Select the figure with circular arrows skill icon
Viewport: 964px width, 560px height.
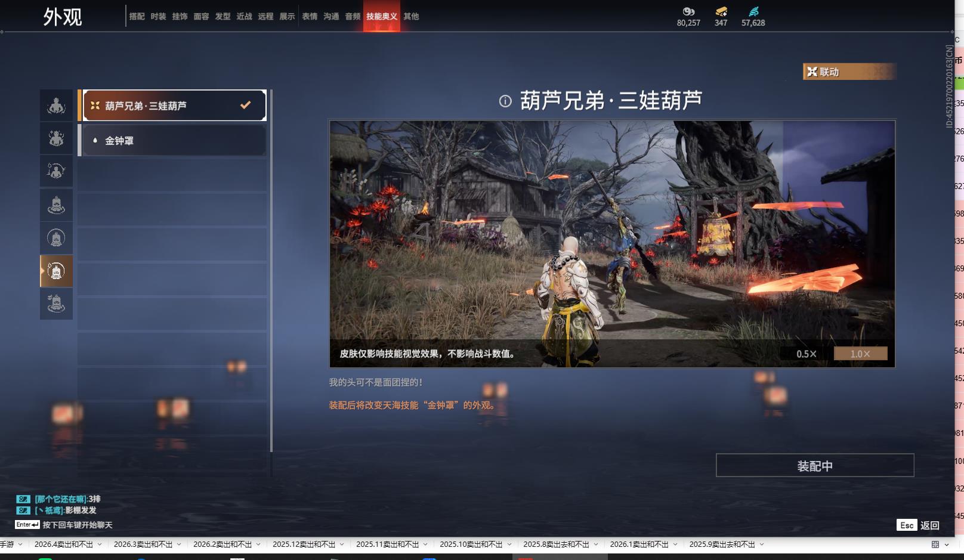click(x=56, y=171)
